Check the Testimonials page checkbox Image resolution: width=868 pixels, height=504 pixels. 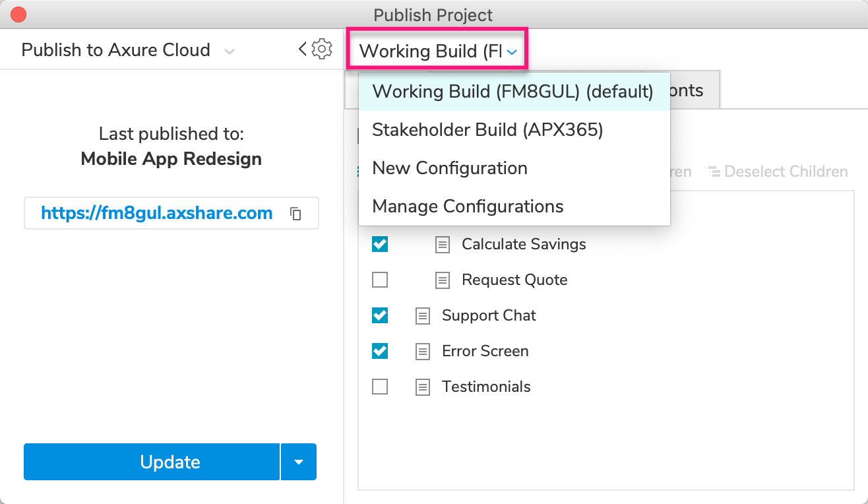380,387
